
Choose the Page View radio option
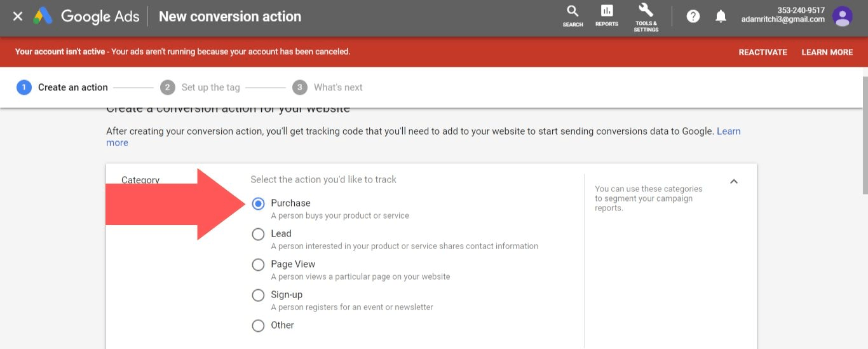258,264
